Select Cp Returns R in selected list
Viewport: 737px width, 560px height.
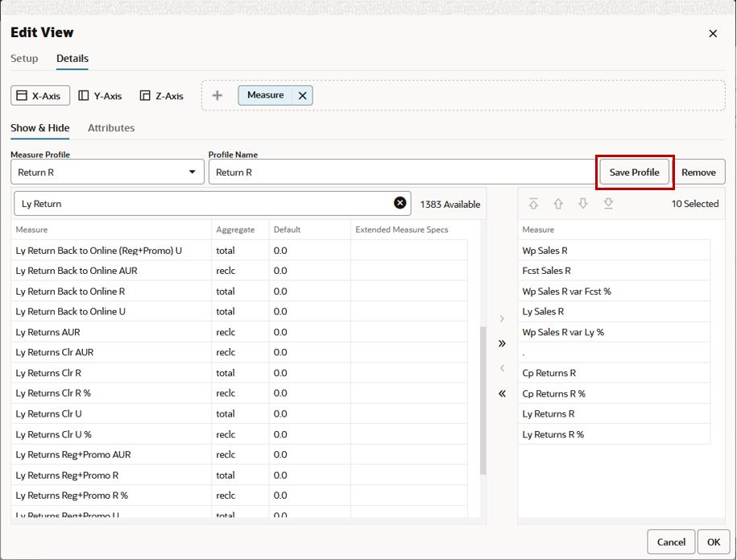tap(614, 373)
